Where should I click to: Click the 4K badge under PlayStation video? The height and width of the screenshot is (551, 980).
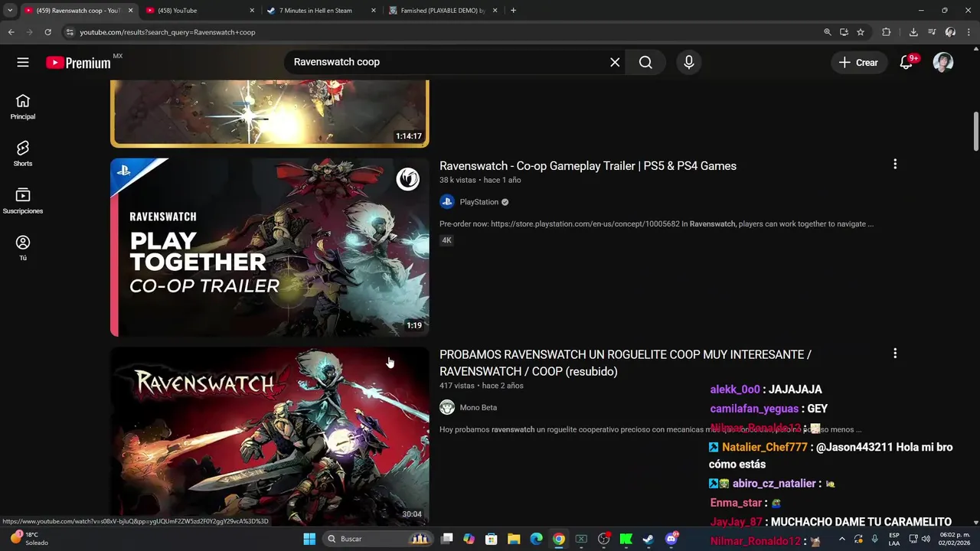pos(447,240)
